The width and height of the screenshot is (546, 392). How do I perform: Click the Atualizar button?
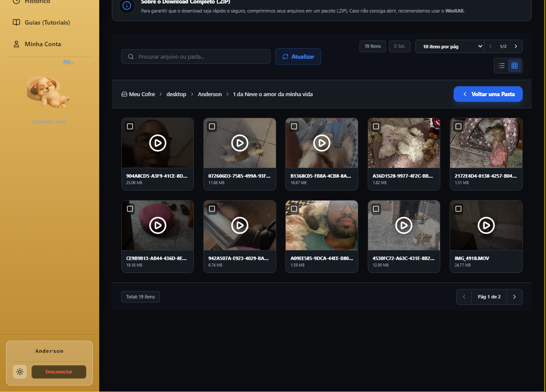[x=298, y=56]
